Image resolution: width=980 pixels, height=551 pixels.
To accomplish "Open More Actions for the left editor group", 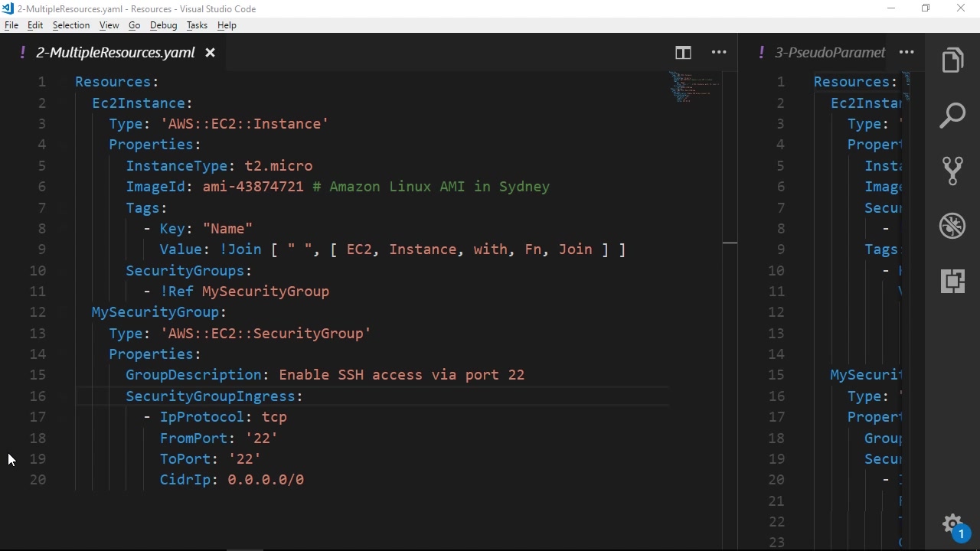I will tap(719, 53).
